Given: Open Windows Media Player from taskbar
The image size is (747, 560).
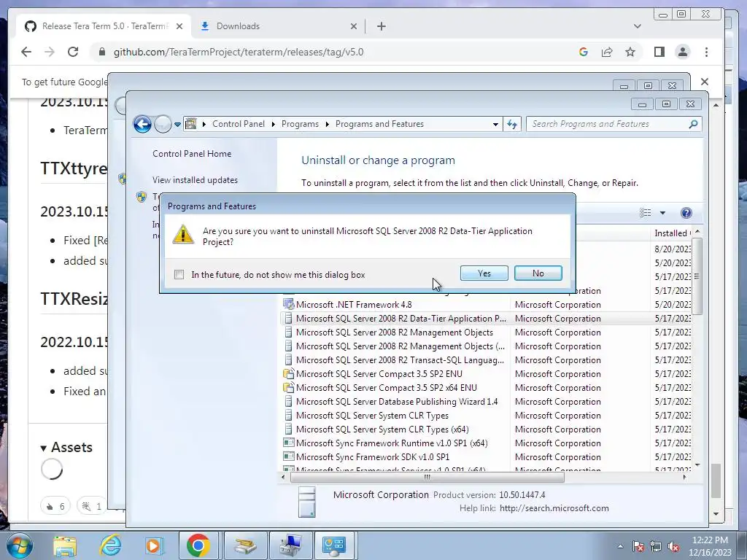Looking at the screenshot, I should click(153, 545).
